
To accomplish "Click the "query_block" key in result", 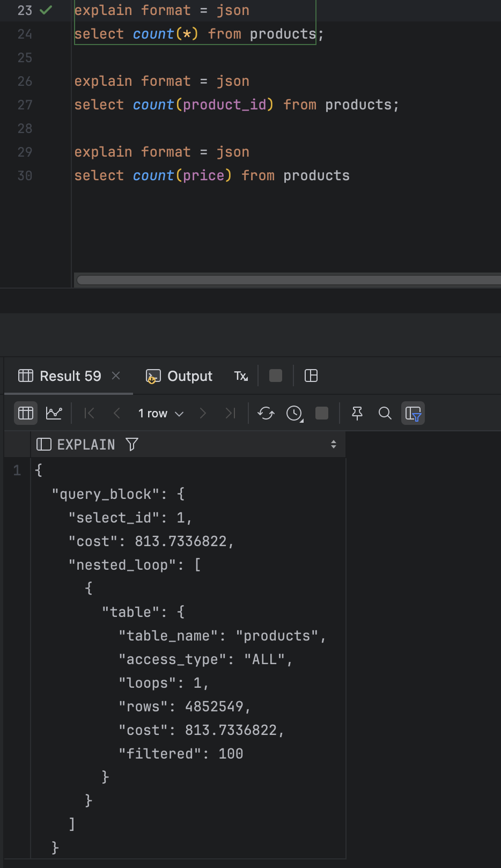I will click(109, 494).
